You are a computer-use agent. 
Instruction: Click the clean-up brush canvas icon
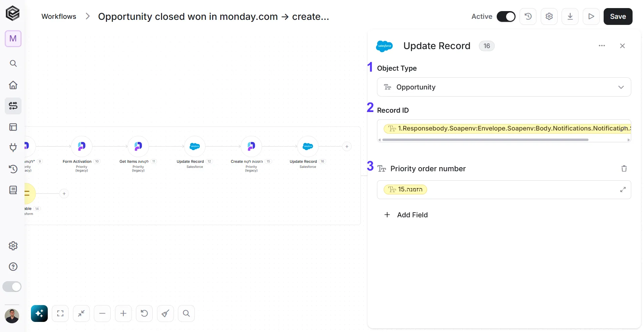pos(165,313)
